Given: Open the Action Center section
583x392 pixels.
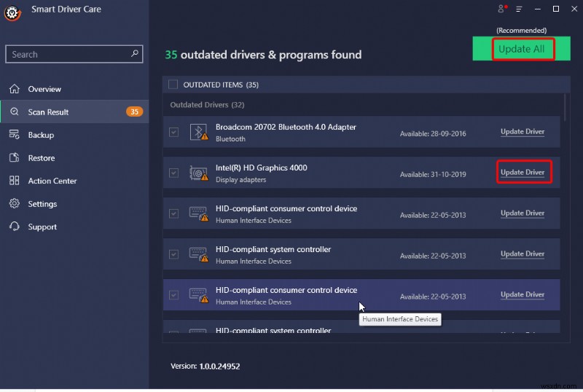Looking at the screenshot, I should (74, 181).
